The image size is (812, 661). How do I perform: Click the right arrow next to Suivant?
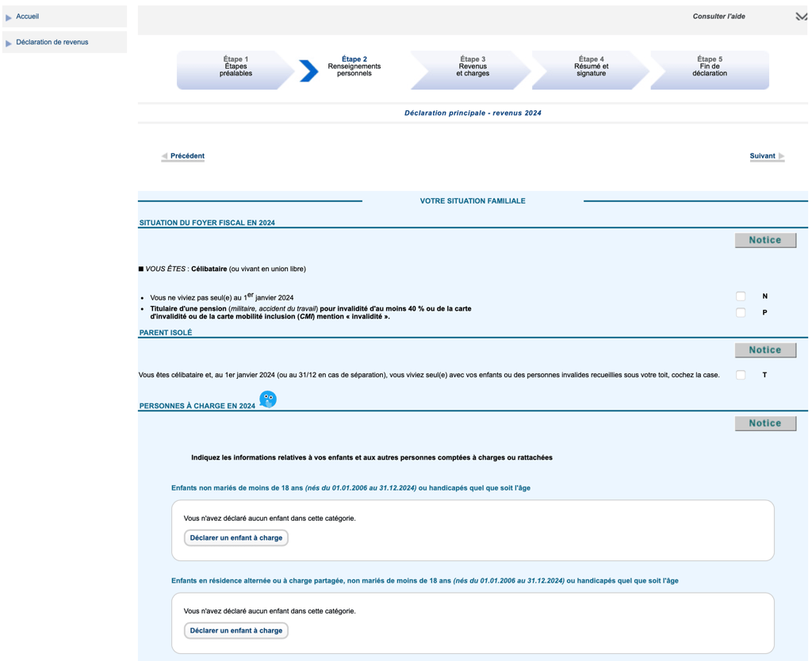click(x=781, y=156)
